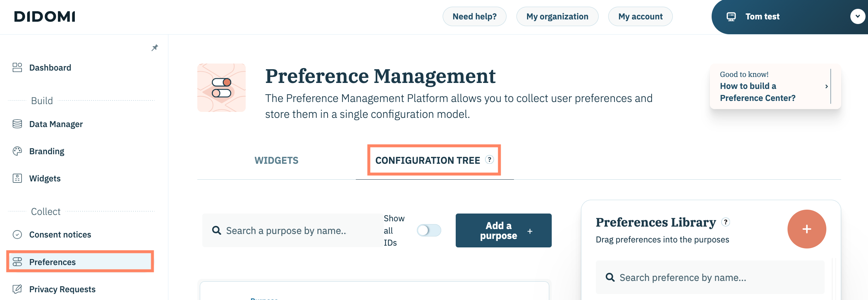Image resolution: width=868 pixels, height=300 pixels.
Task: Click the Dashboard icon in sidebar
Action: [x=17, y=67]
